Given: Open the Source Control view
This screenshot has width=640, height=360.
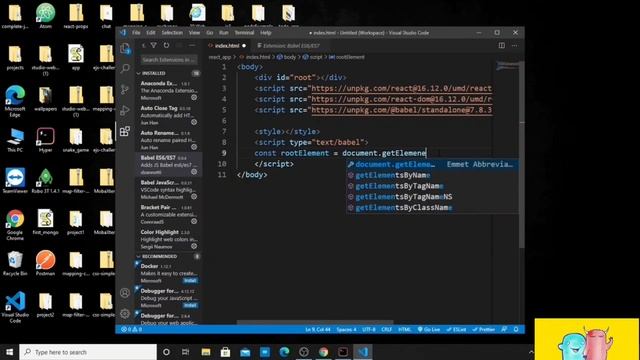Looking at the screenshot, I should pyautogui.click(x=125, y=89).
